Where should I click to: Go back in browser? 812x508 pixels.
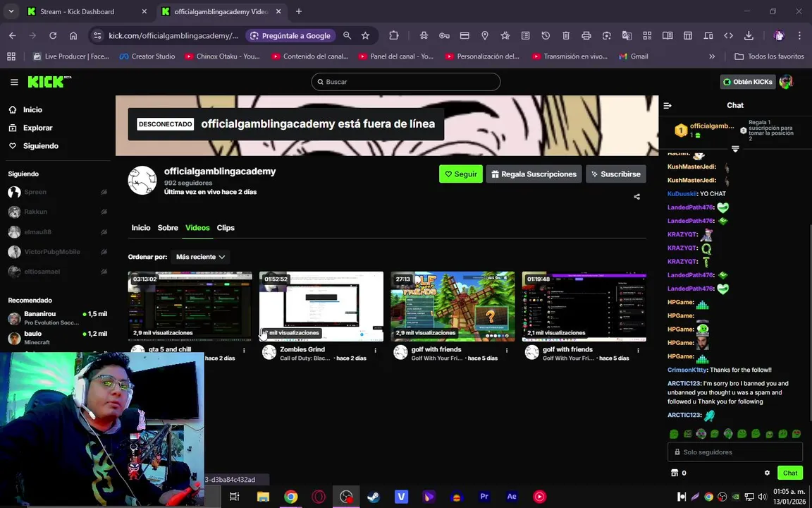click(13, 36)
